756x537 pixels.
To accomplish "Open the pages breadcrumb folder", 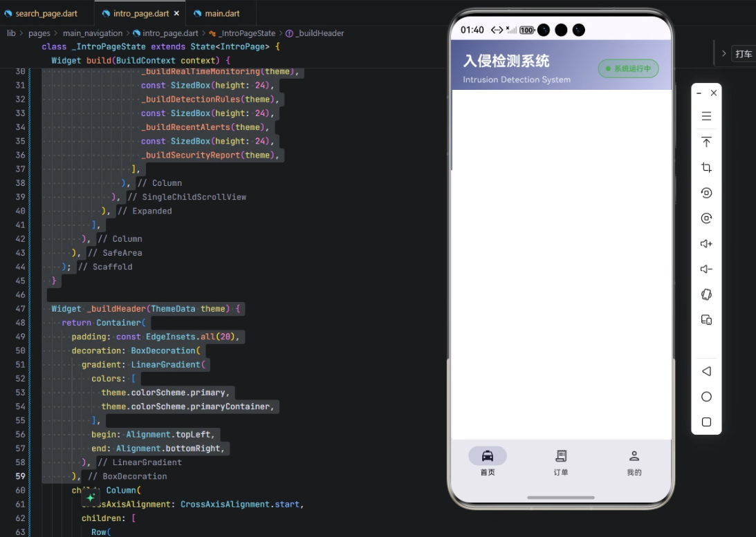I will click(x=39, y=33).
